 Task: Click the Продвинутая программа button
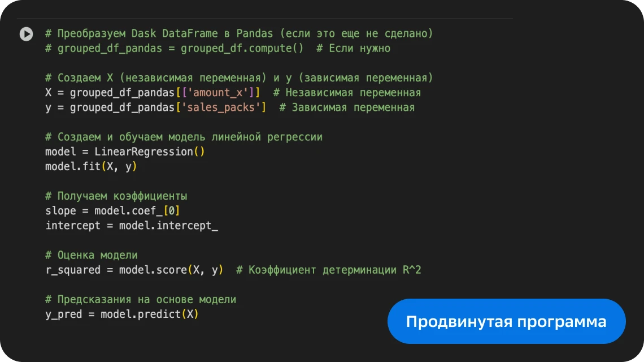click(506, 321)
